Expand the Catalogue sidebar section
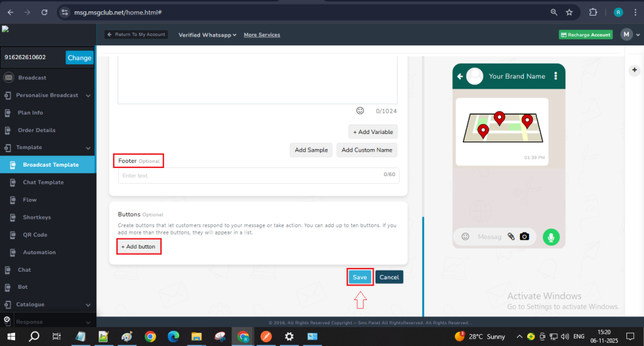Screen dimensions: 644x346 coord(88,304)
